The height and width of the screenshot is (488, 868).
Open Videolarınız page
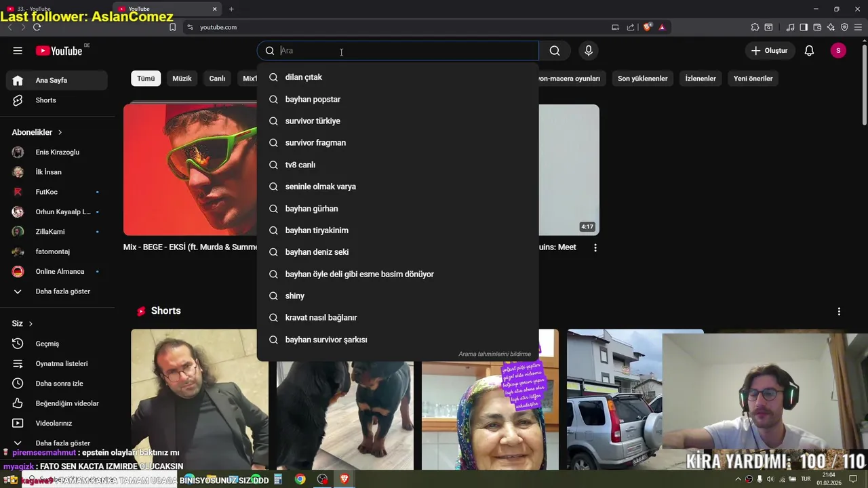click(57, 424)
